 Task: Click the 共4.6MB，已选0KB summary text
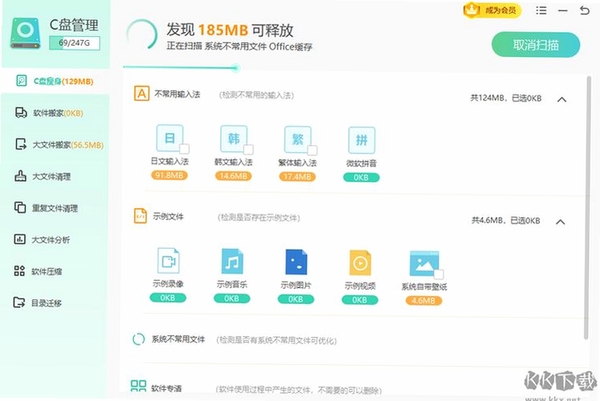[x=505, y=220]
